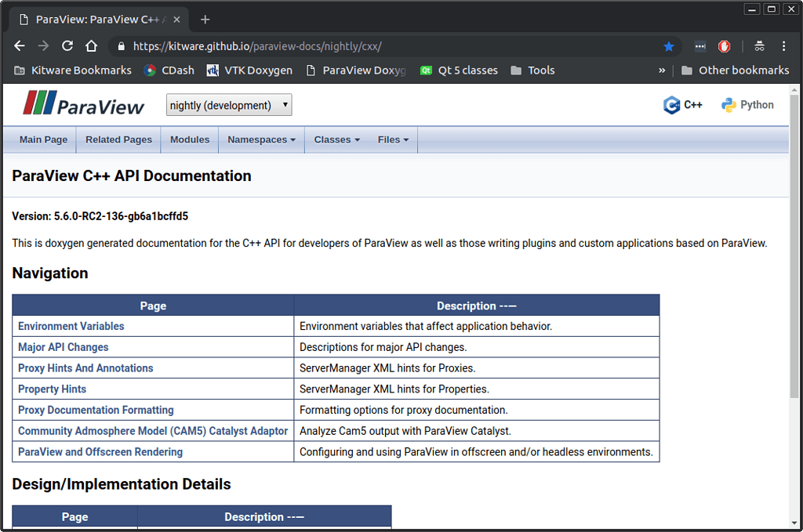Open the Property Hints link
This screenshot has height=532, width=803.
click(53, 389)
